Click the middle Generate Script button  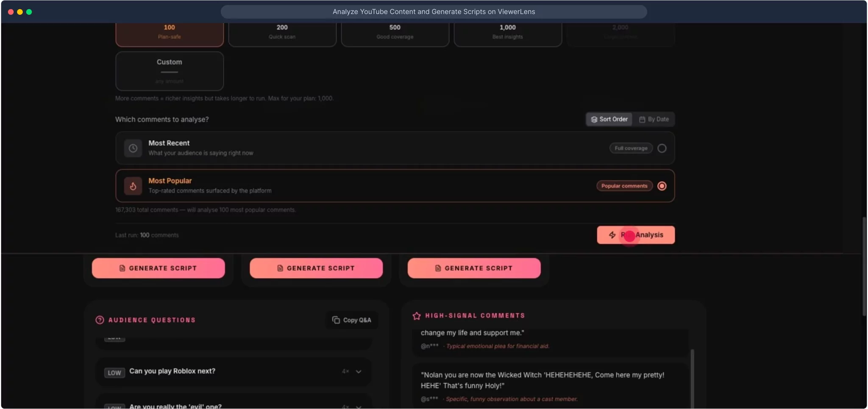coord(316,268)
